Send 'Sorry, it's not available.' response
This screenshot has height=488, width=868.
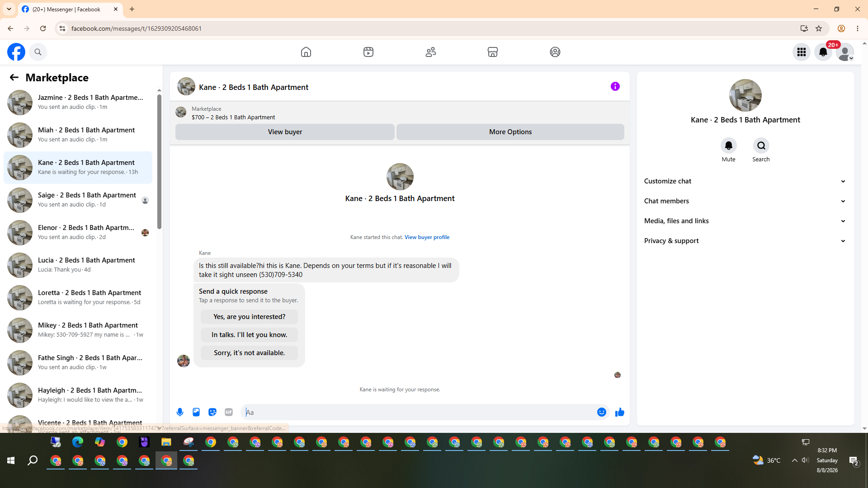249,353
